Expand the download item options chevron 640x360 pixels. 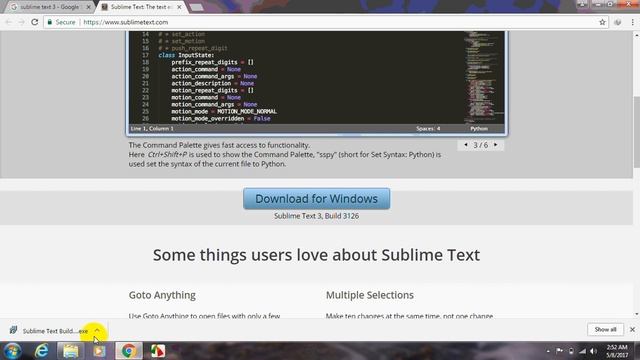97,330
